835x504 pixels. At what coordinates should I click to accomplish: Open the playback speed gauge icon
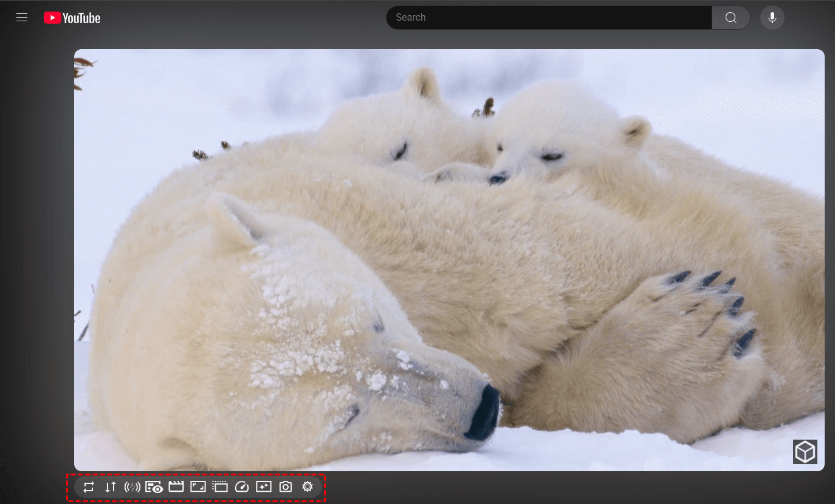(242, 486)
